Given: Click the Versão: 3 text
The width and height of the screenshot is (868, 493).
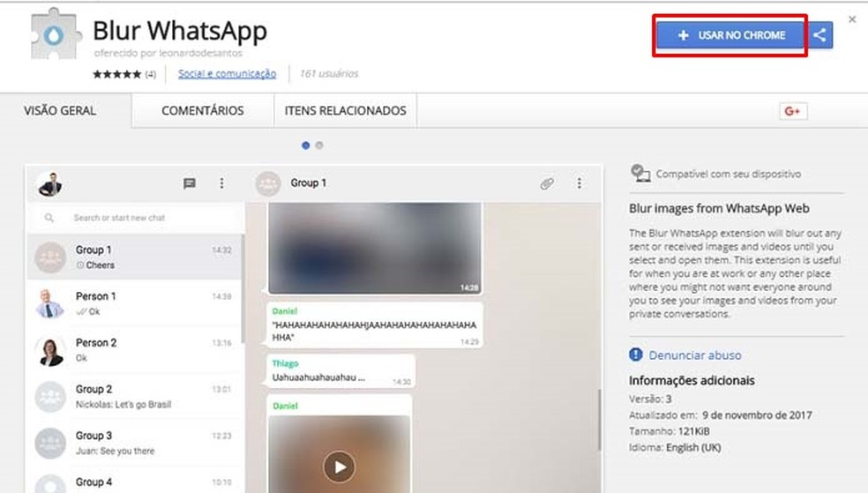Looking at the screenshot, I should [x=650, y=399].
